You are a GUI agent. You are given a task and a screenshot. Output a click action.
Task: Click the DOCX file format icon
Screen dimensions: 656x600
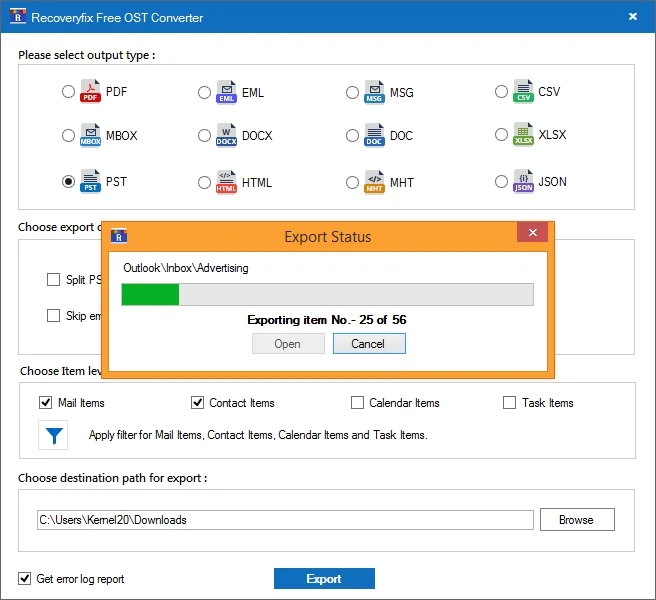(x=226, y=135)
